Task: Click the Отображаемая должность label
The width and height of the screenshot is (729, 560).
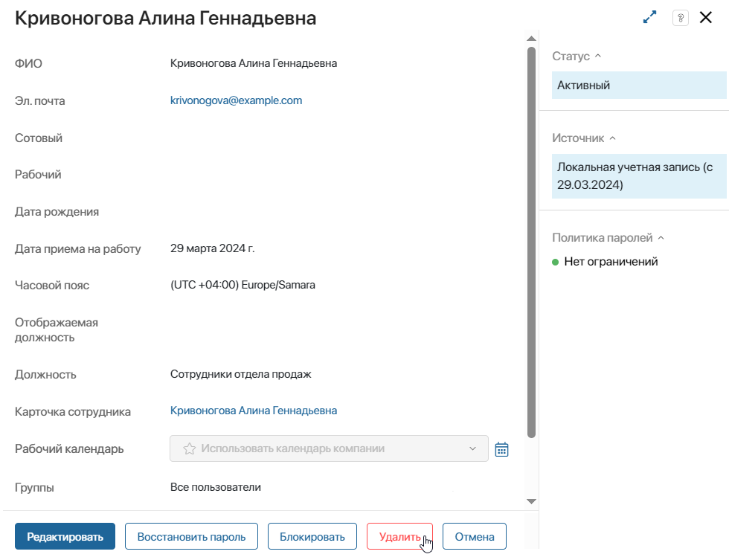Action: [x=57, y=330]
